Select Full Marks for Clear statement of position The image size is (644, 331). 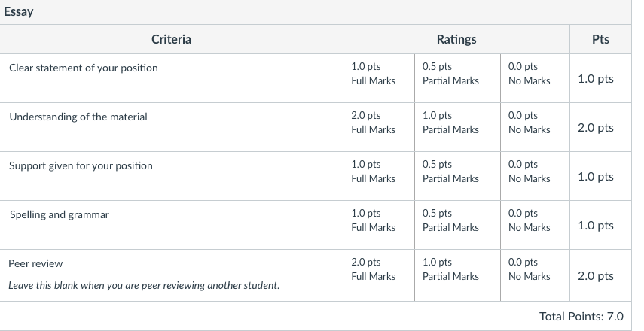[x=379, y=78]
